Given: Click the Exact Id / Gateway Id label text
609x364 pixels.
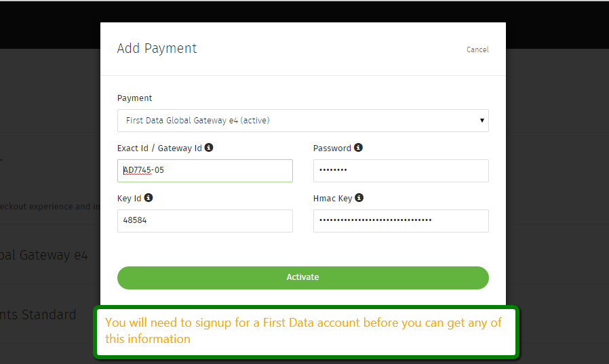Looking at the screenshot, I should pyautogui.click(x=159, y=148).
